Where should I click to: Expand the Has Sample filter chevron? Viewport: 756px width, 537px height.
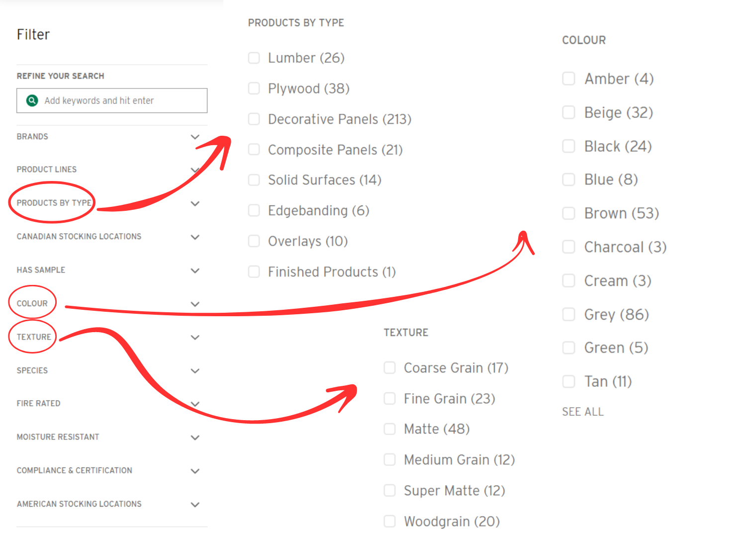(195, 270)
